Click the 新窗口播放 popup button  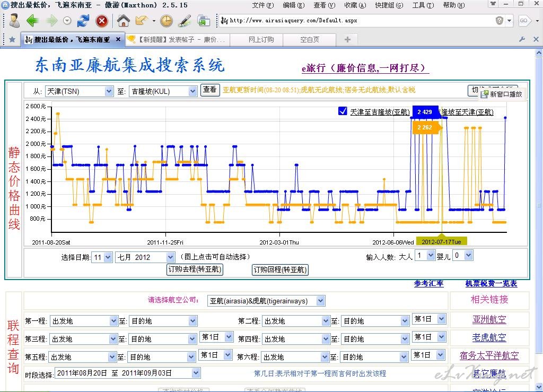(x=502, y=94)
